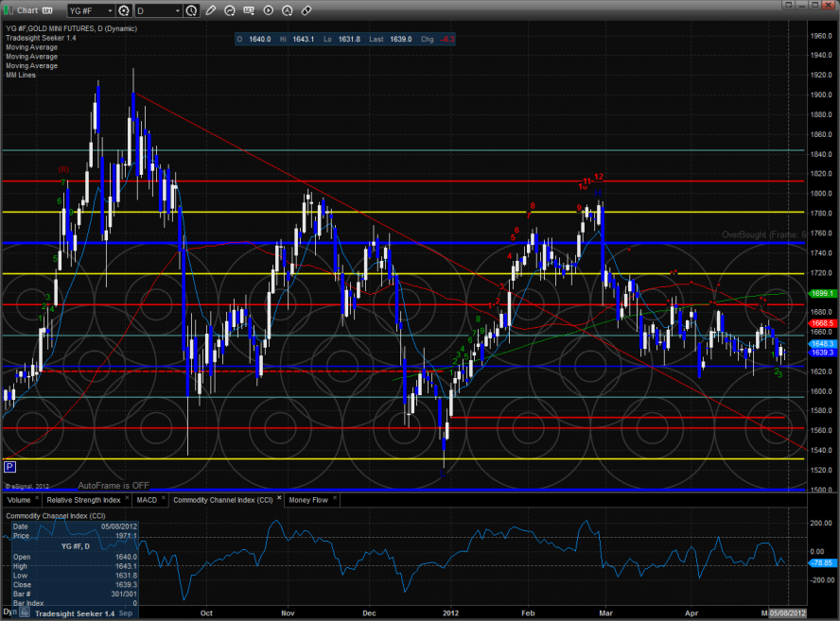The width and height of the screenshot is (840, 621).
Task: Switch to the Relative Strength Index tab
Action: 84,498
